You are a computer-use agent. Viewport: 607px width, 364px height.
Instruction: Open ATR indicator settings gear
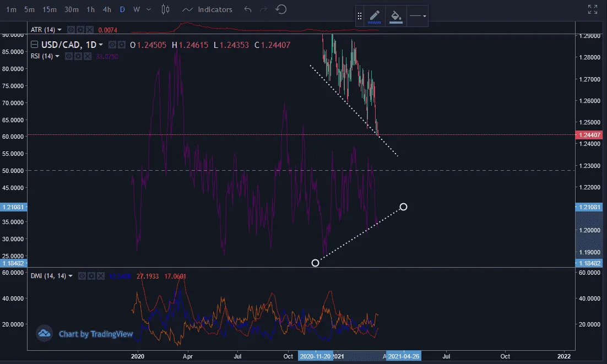point(80,30)
